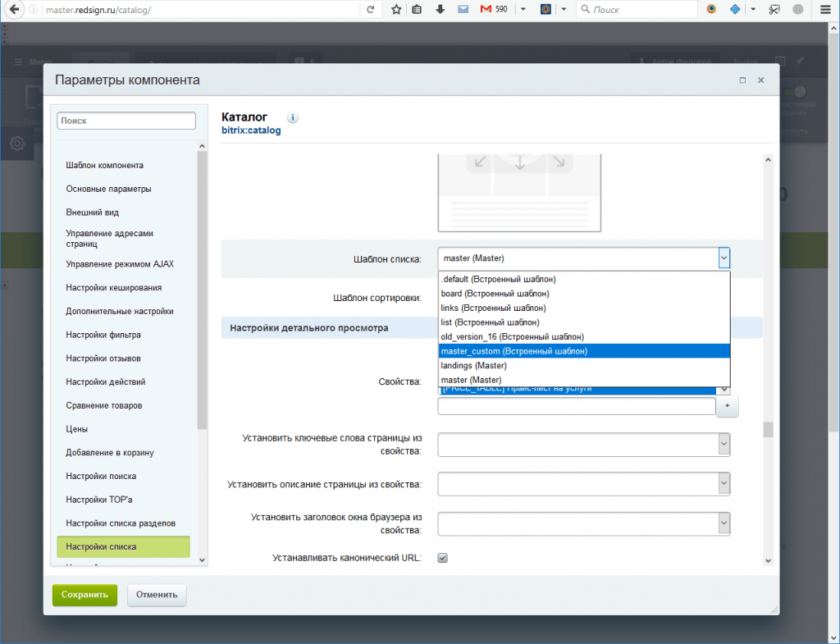This screenshot has height=644, width=840.
Task: Select landings (Master) template option
Action: [473, 366]
